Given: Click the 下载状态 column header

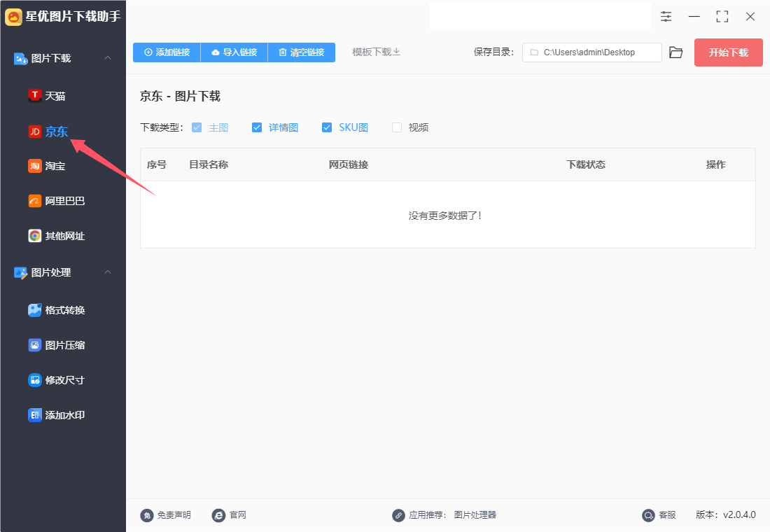Looking at the screenshot, I should (x=586, y=164).
